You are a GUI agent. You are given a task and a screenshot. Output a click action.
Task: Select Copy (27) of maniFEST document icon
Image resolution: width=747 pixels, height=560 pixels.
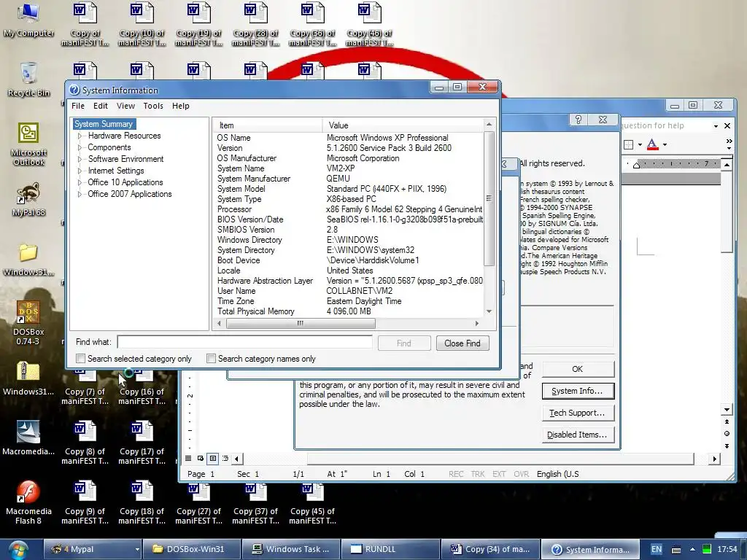point(198,502)
